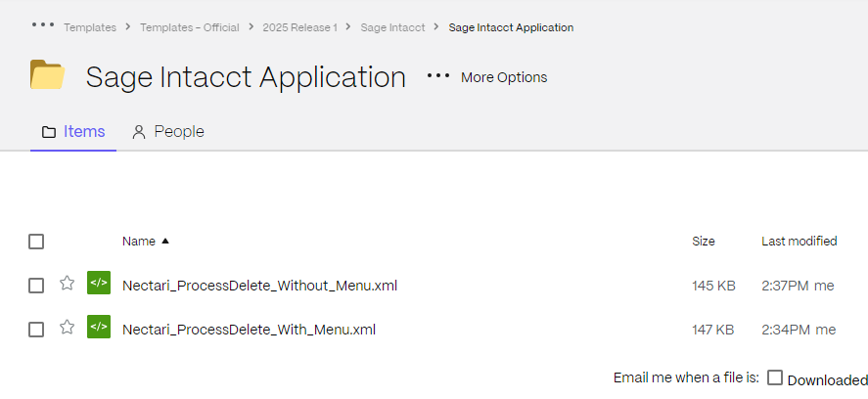
Task: Switch to the Items tab
Action: point(73,132)
